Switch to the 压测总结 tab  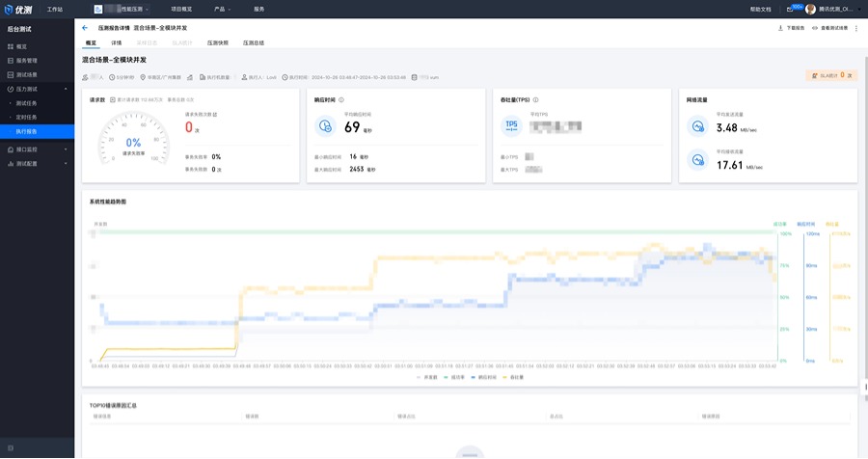click(x=254, y=42)
